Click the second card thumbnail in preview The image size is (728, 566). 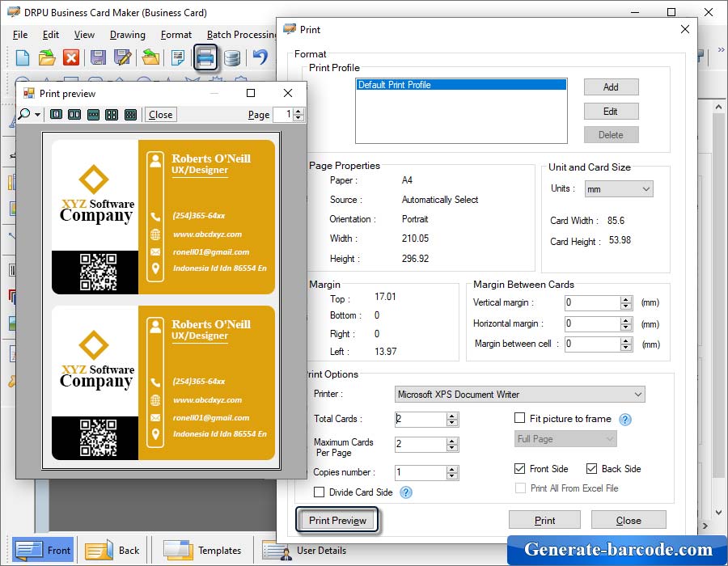point(163,382)
